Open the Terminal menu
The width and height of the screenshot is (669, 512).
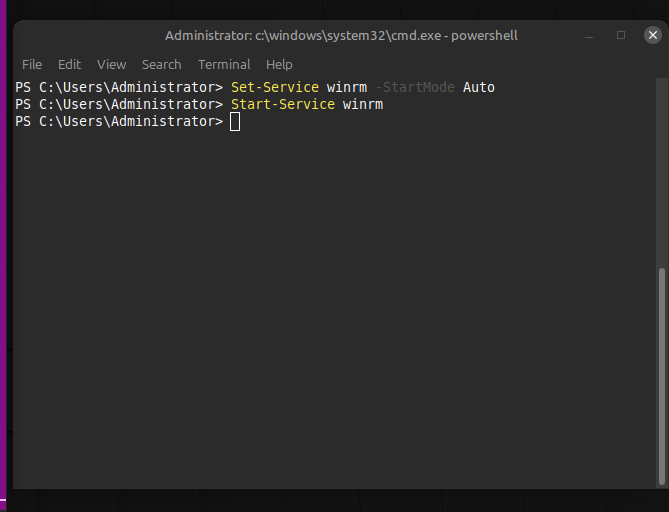[224, 64]
